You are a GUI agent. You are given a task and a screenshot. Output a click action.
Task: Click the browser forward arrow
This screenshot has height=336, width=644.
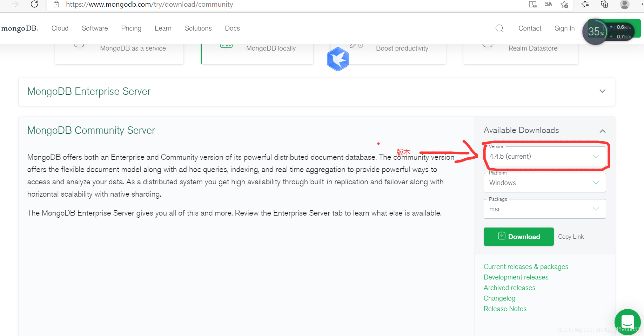[15, 4]
